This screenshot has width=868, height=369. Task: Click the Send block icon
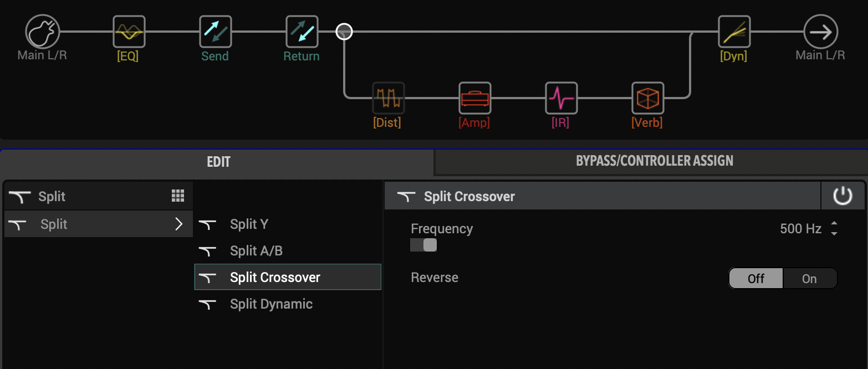point(215,32)
